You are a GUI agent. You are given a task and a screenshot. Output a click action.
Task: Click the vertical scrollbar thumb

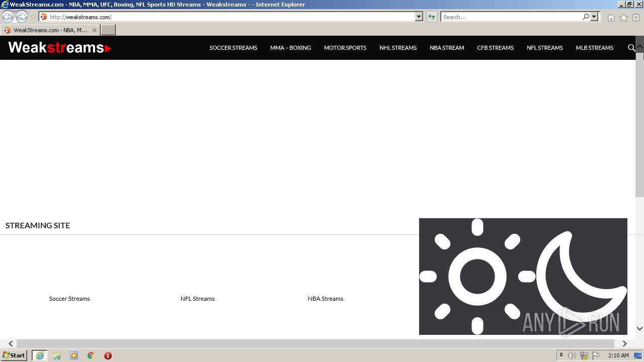(x=639, y=124)
